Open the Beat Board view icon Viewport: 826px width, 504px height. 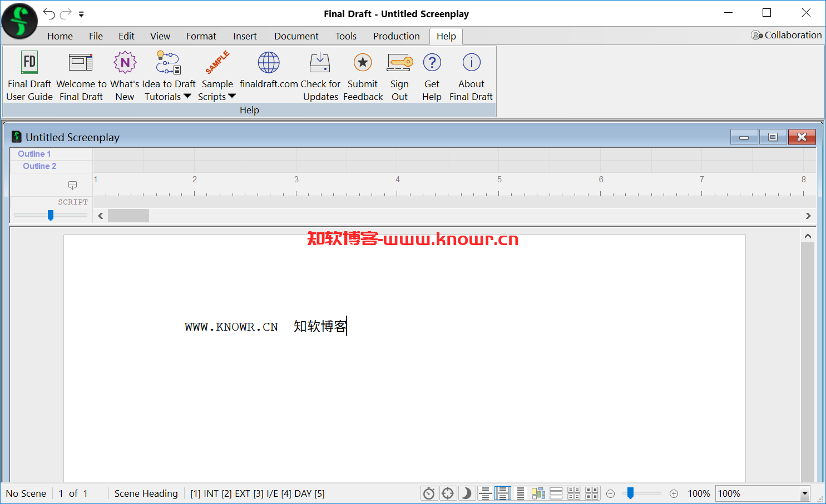point(538,493)
